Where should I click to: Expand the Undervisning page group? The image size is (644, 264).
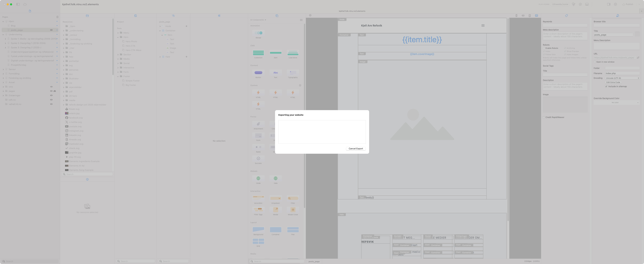coord(3,35)
